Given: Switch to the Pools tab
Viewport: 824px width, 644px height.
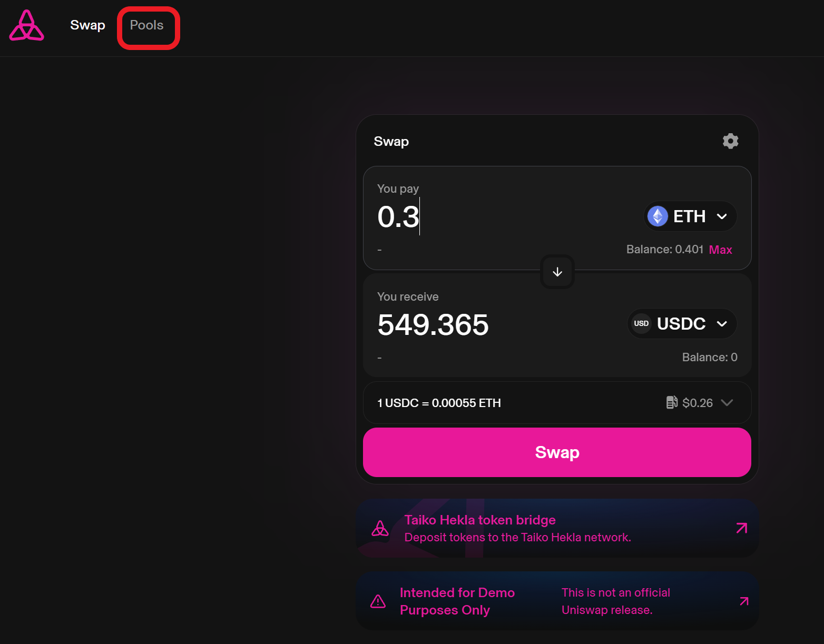Looking at the screenshot, I should click(147, 25).
